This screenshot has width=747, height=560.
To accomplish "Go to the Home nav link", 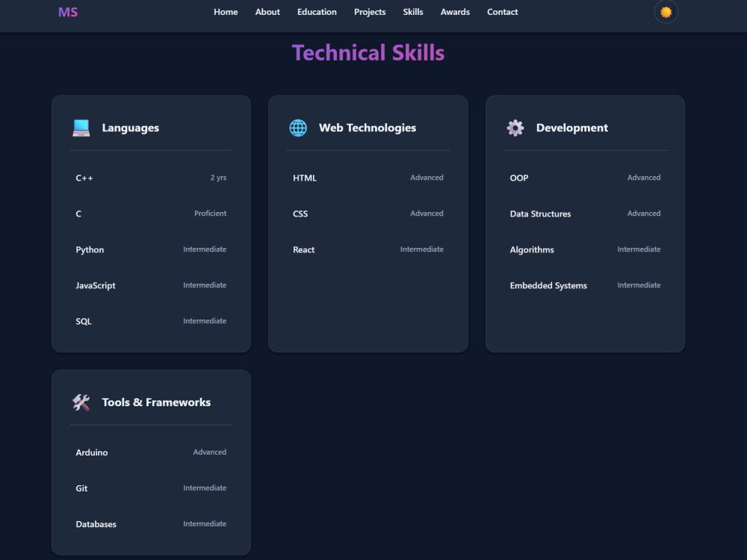I will pos(226,12).
